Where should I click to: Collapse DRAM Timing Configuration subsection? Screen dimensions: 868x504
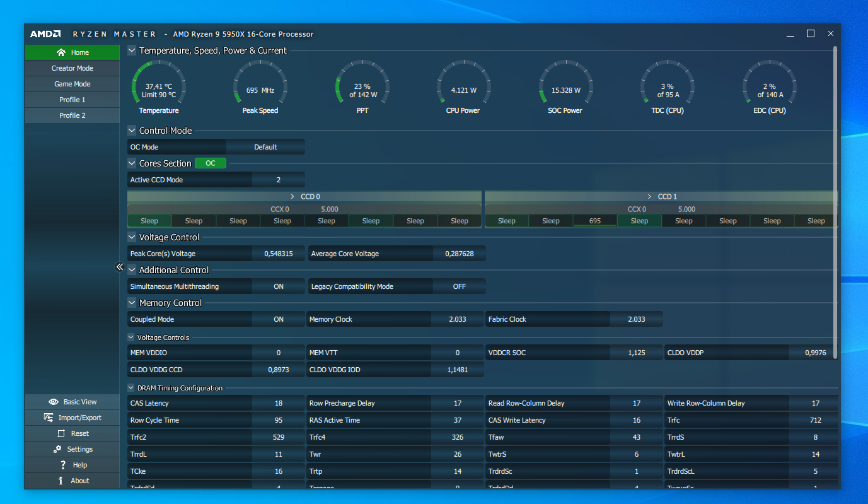click(131, 388)
